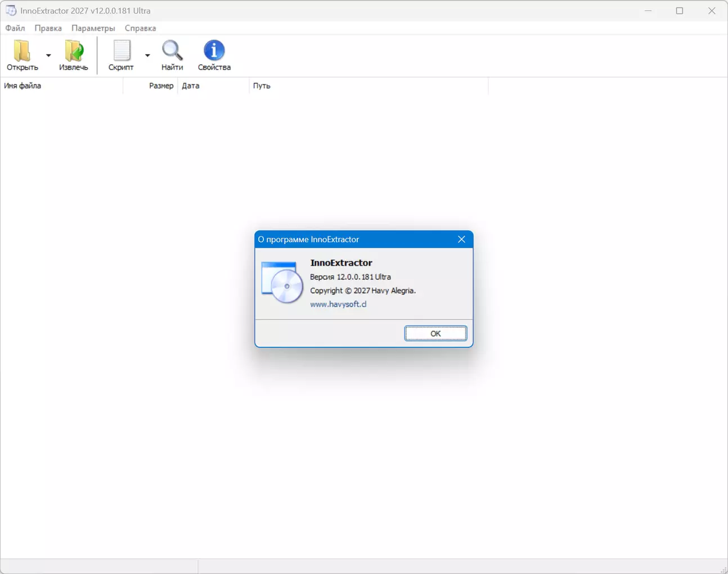
Task: Open the Справка menu
Action: (140, 28)
